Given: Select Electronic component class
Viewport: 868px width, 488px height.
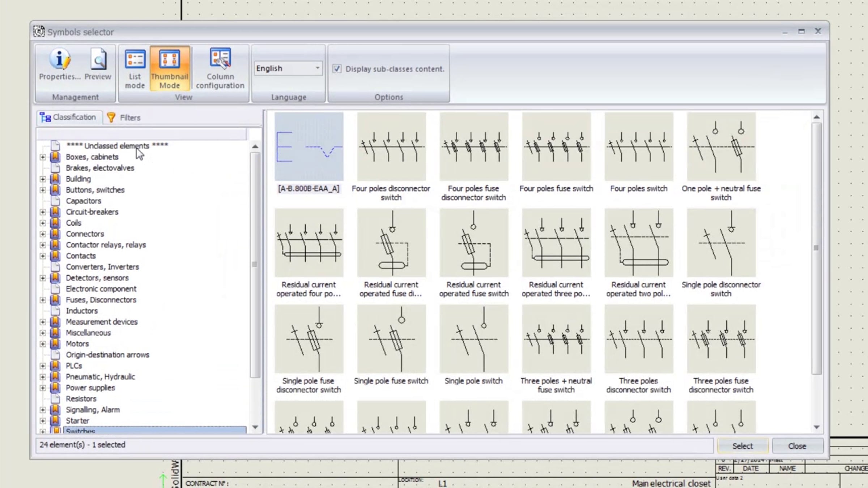Looking at the screenshot, I should point(101,289).
